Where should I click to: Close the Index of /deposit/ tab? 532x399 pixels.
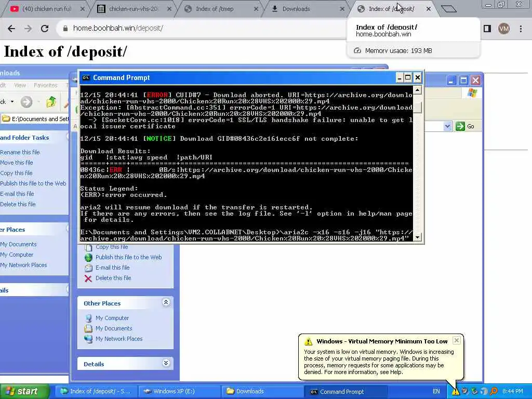tap(429, 9)
